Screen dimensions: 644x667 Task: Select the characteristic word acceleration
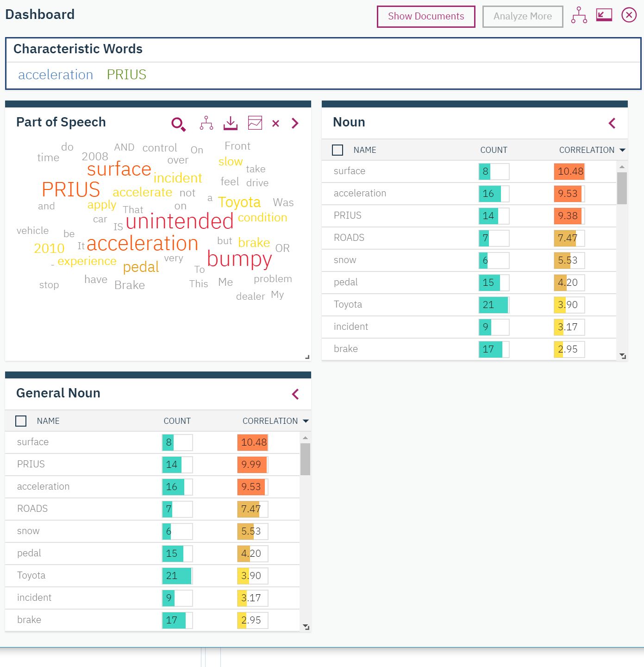click(x=55, y=75)
